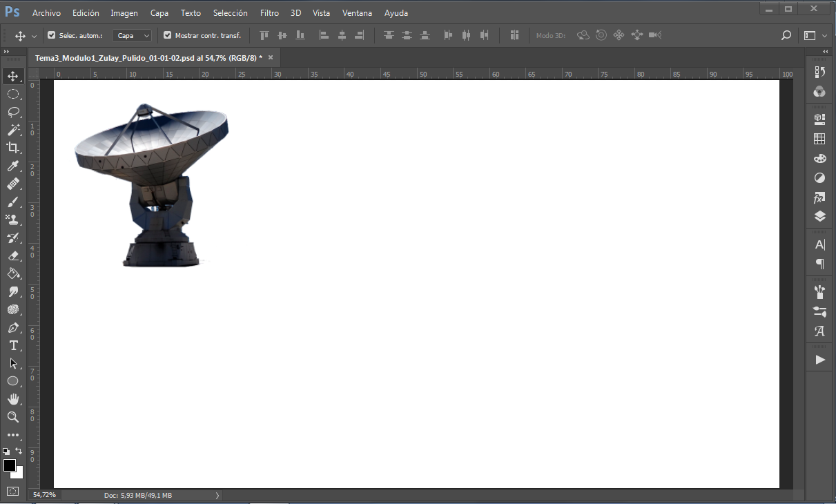Open the Filtro menu
This screenshot has width=836, height=504.
pyautogui.click(x=270, y=13)
